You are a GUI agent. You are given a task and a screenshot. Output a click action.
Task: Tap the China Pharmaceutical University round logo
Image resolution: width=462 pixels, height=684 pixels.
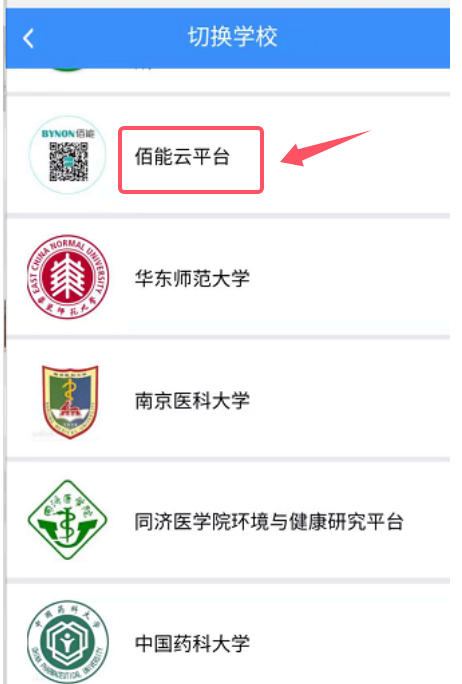68,642
